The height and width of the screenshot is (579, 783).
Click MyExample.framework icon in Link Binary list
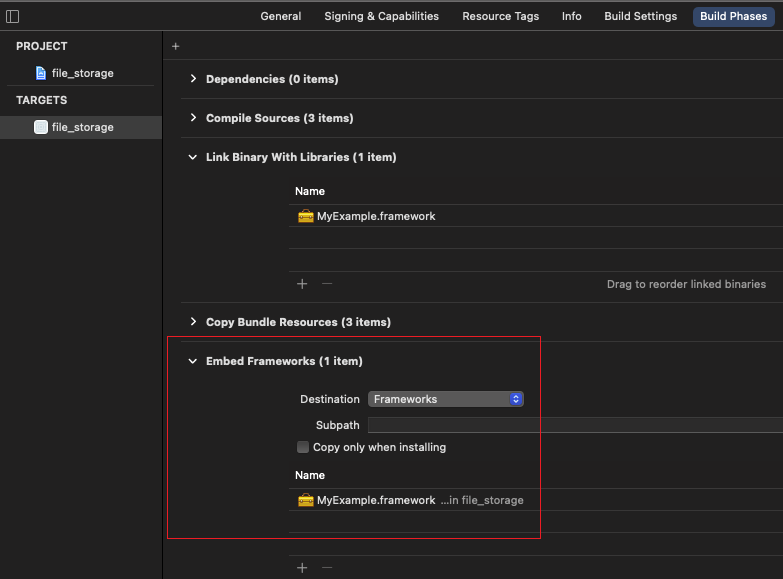click(305, 216)
